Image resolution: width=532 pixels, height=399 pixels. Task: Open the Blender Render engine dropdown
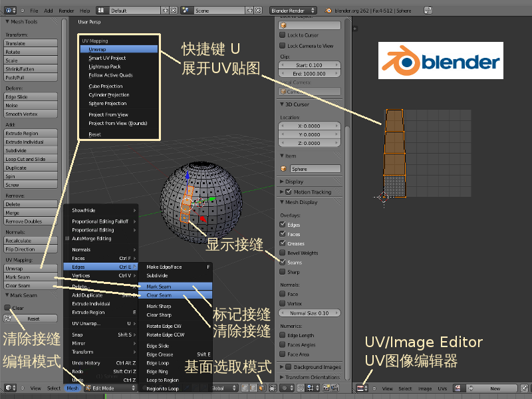(293, 11)
